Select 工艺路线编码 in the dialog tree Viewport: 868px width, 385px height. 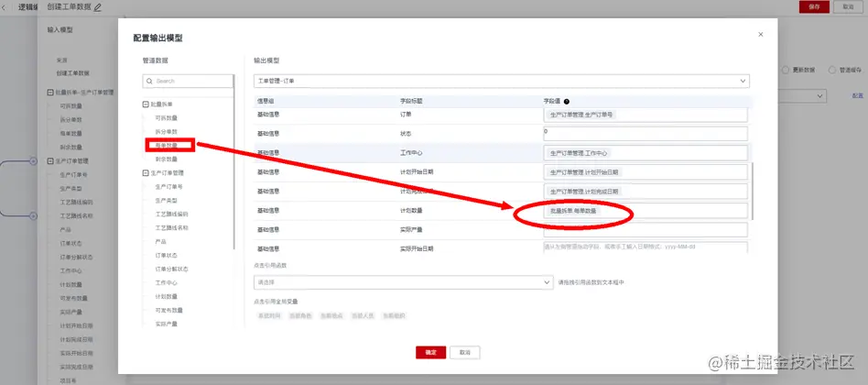pos(171,214)
